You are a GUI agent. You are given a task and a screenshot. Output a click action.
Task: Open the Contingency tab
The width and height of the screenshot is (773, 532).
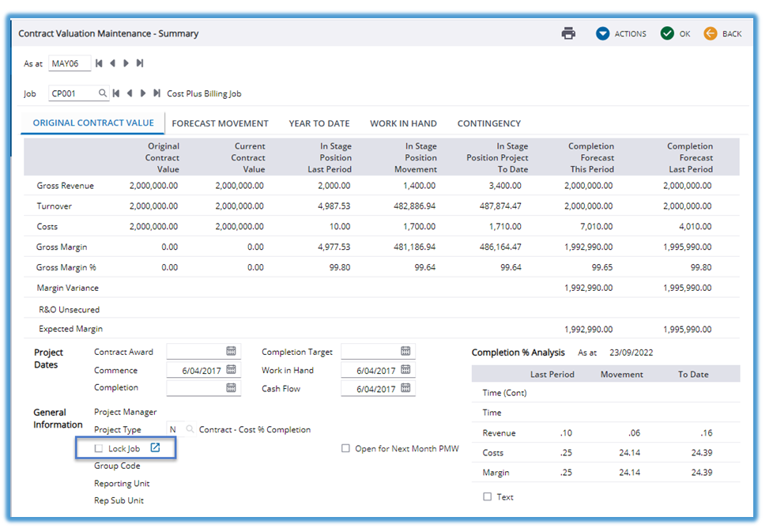pyautogui.click(x=488, y=123)
